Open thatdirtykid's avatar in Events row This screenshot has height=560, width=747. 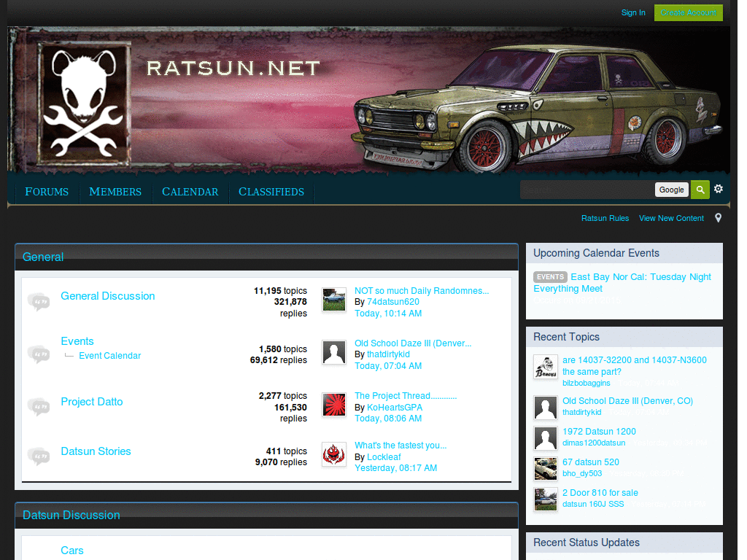point(334,352)
